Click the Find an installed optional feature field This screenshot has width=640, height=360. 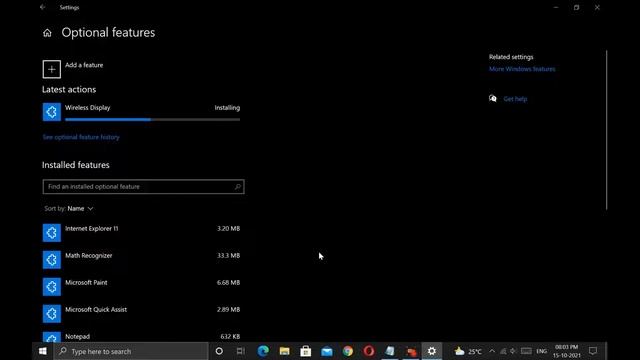coord(143,187)
